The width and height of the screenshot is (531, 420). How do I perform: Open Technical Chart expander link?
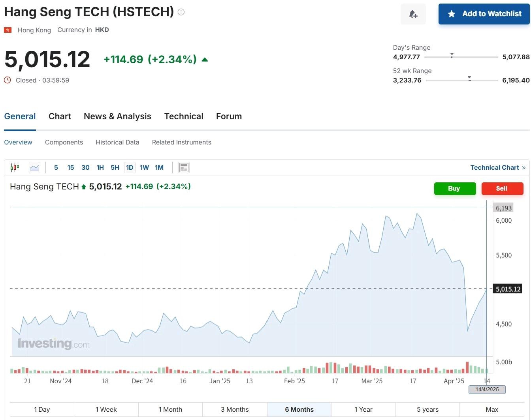[498, 168]
